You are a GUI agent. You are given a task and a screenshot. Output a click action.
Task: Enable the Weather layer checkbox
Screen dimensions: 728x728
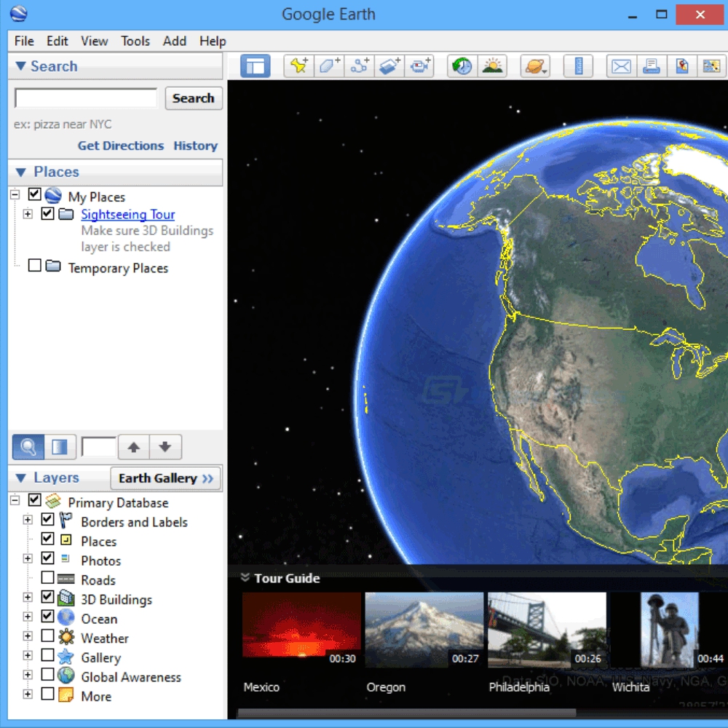click(x=47, y=635)
